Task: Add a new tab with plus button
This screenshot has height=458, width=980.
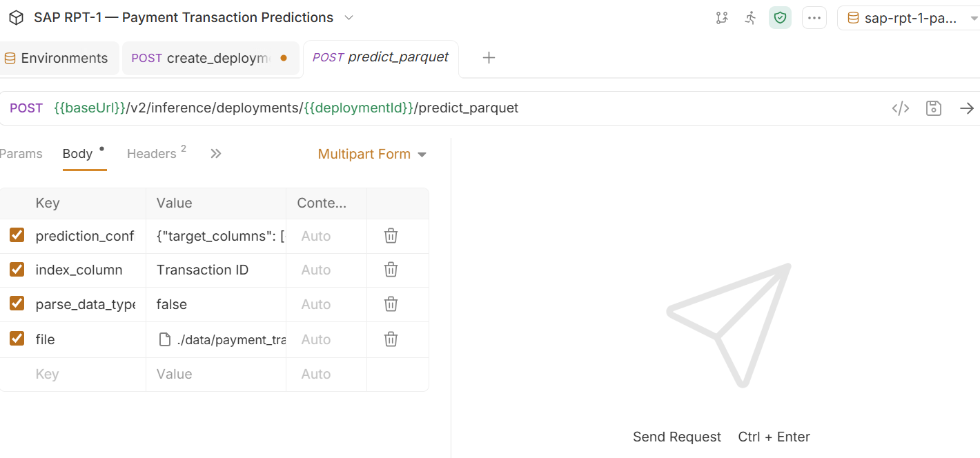Action: point(489,58)
